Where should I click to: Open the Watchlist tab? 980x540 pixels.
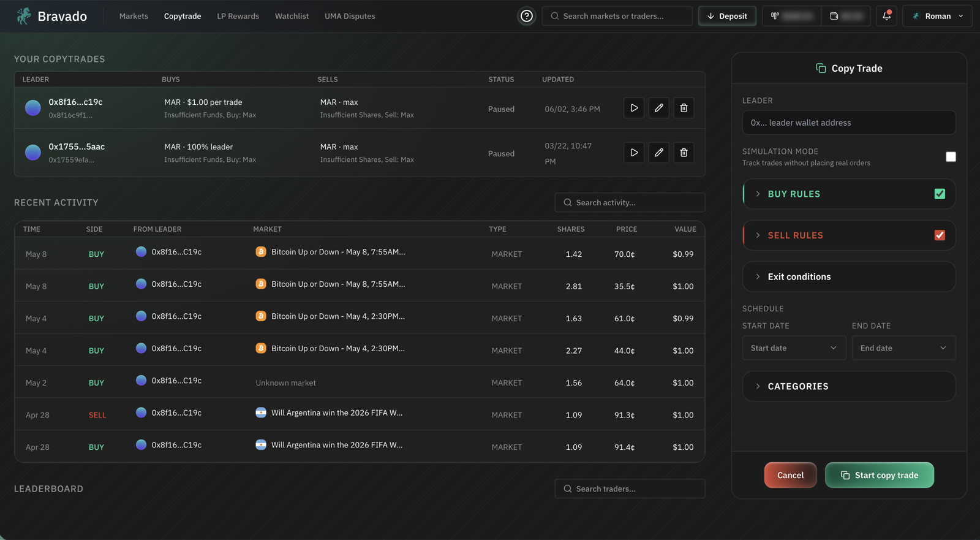click(292, 16)
